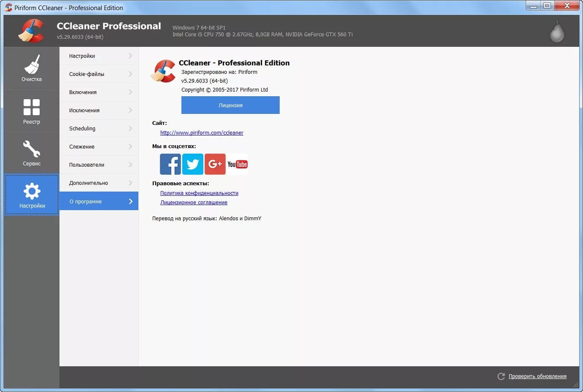Close the CCleaner window

[x=567, y=5]
